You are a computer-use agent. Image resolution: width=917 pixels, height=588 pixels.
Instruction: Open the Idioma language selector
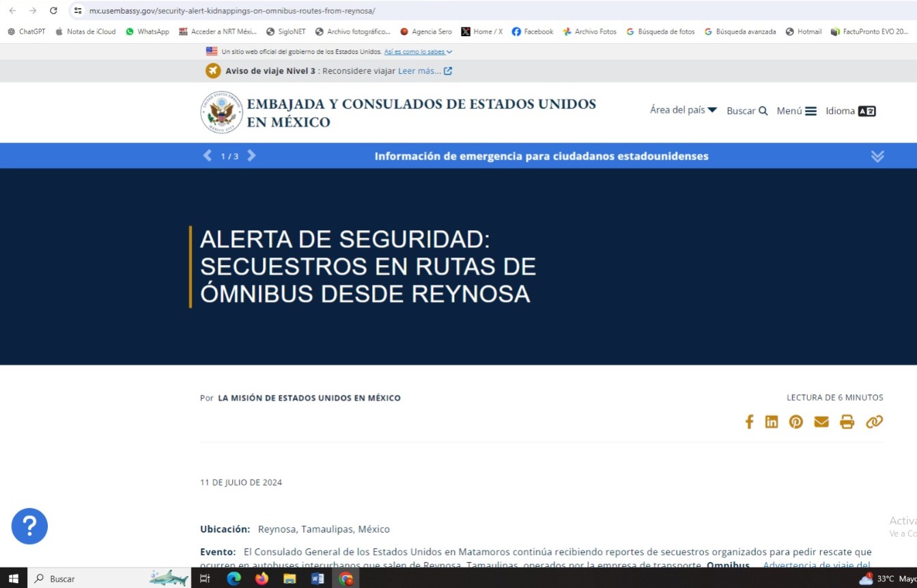tap(850, 111)
